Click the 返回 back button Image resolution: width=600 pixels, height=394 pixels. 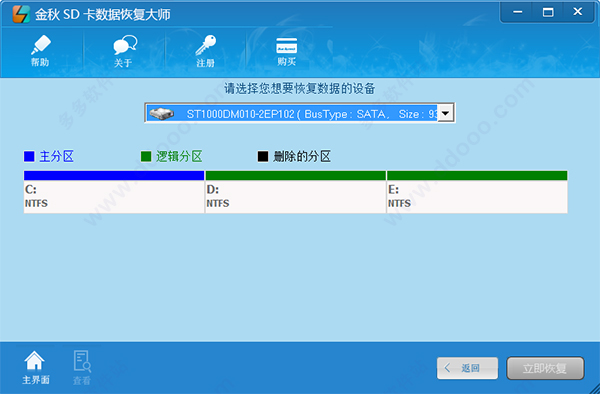[x=467, y=368]
